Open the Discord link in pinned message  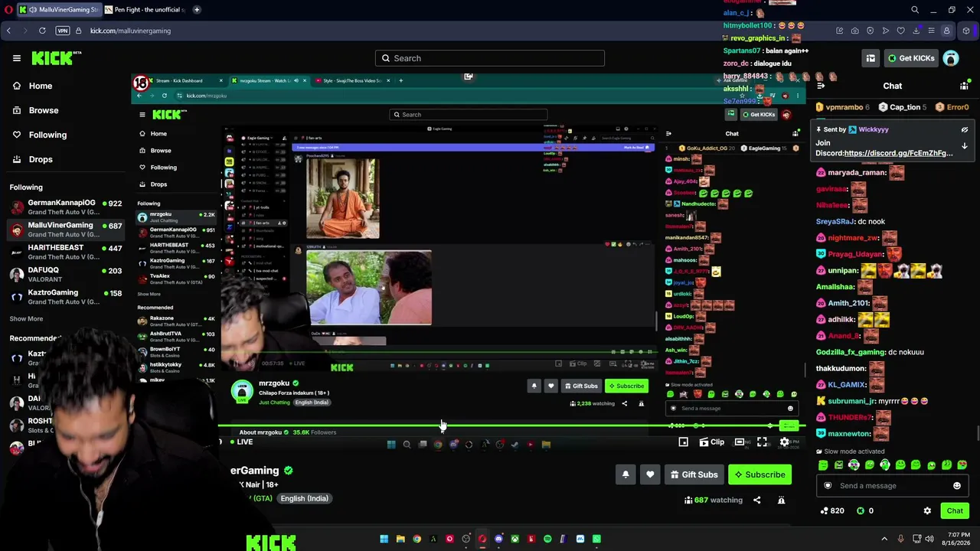click(x=898, y=153)
